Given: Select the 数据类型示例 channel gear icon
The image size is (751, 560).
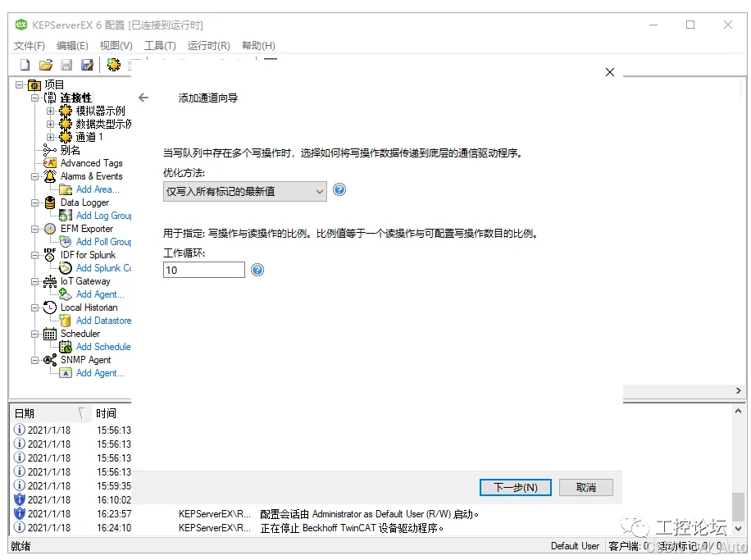Looking at the screenshot, I should [66, 124].
